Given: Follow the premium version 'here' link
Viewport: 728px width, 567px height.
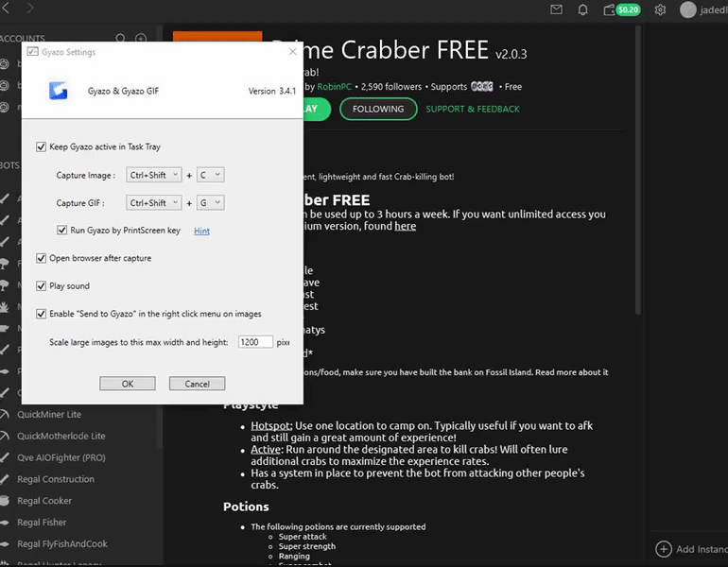Looking at the screenshot, I should click(x=406, y=226).
